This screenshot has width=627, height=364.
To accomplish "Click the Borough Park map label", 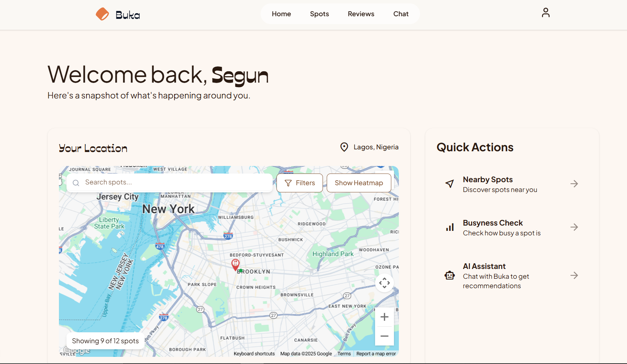I will pos(187,350).
